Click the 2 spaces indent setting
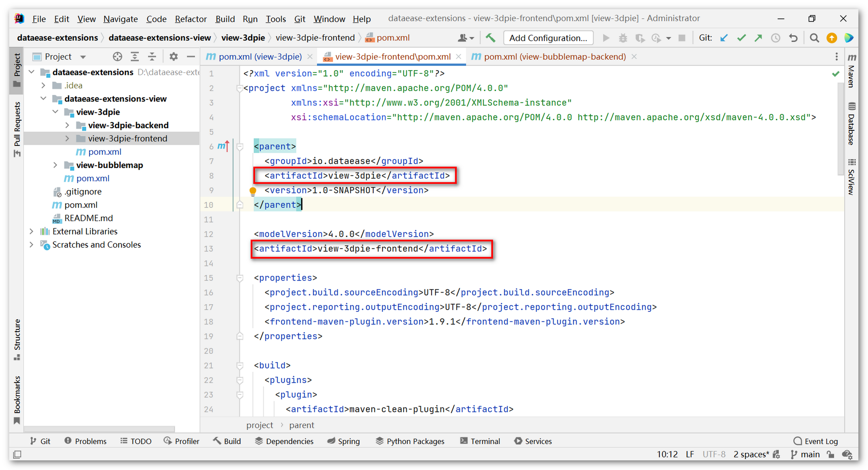868x470 pixels. [751, 454]
